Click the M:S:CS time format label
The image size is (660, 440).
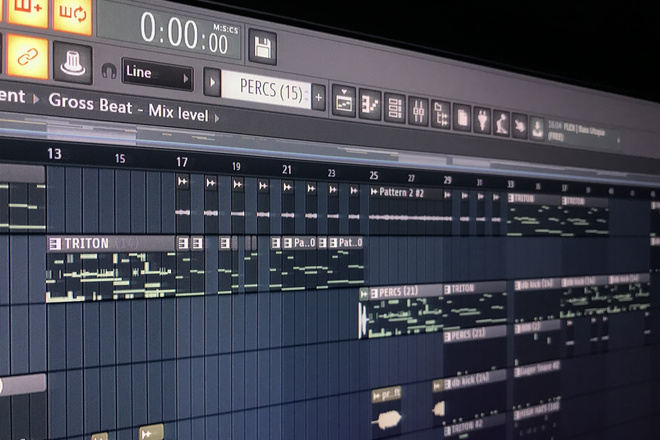click(226, 29)
